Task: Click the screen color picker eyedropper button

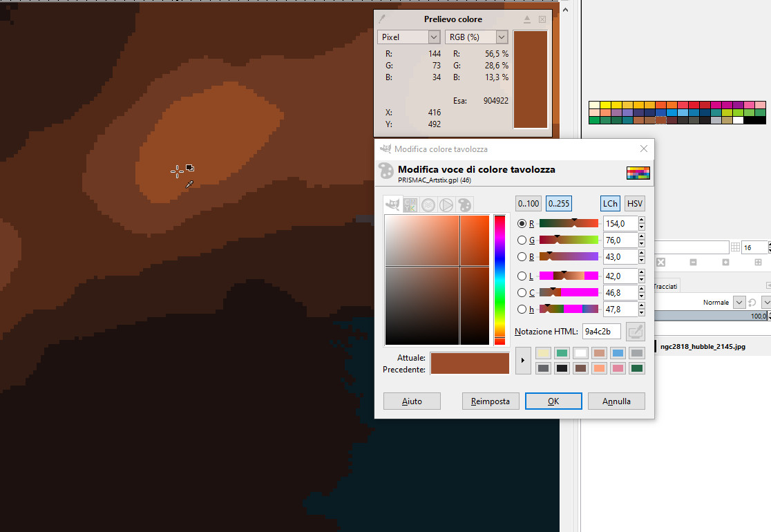Action: (x=636, y=332)
